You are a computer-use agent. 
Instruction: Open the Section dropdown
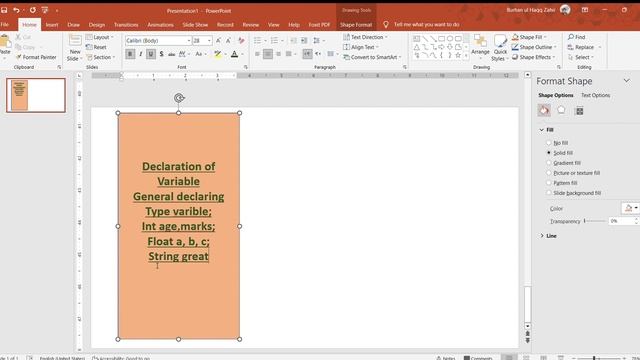(100, 57)
